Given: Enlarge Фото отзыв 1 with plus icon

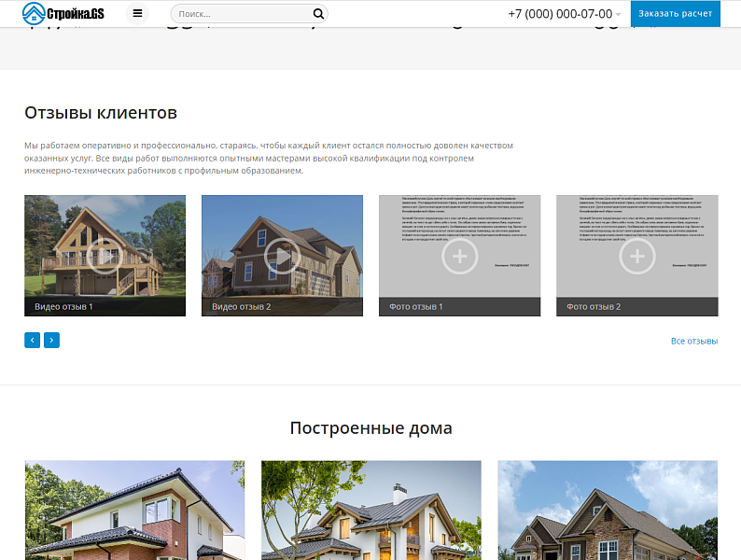Looking at the screenshot, I should [459, 256].
